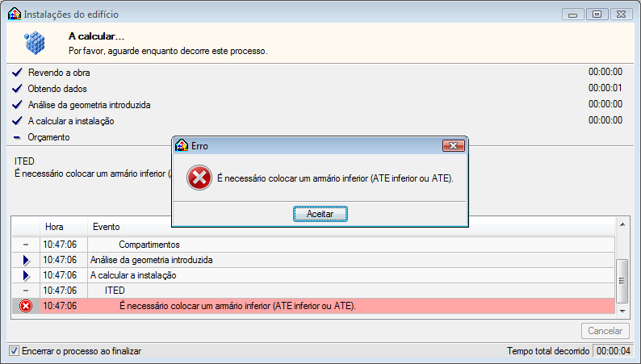Click the event log scrollbar thumb
This screenshot has width=641, height=364.
tap(622, 281)
